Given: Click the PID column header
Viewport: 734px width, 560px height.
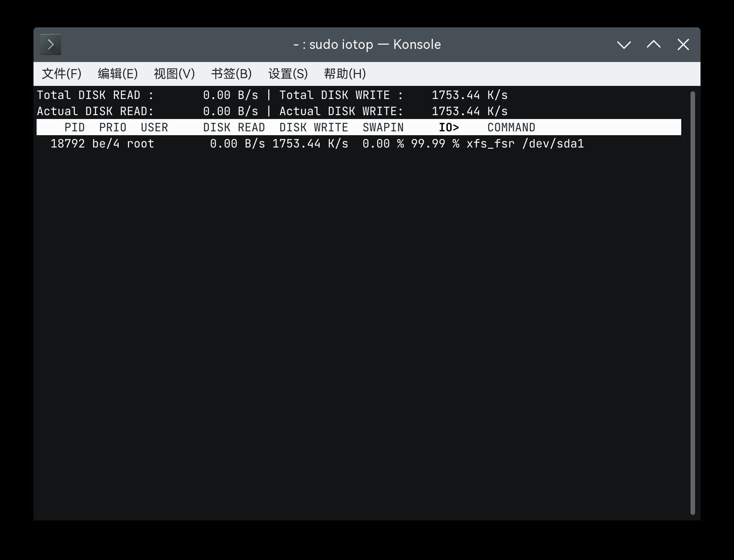Looking at the screenshot, I should point(74,127).
